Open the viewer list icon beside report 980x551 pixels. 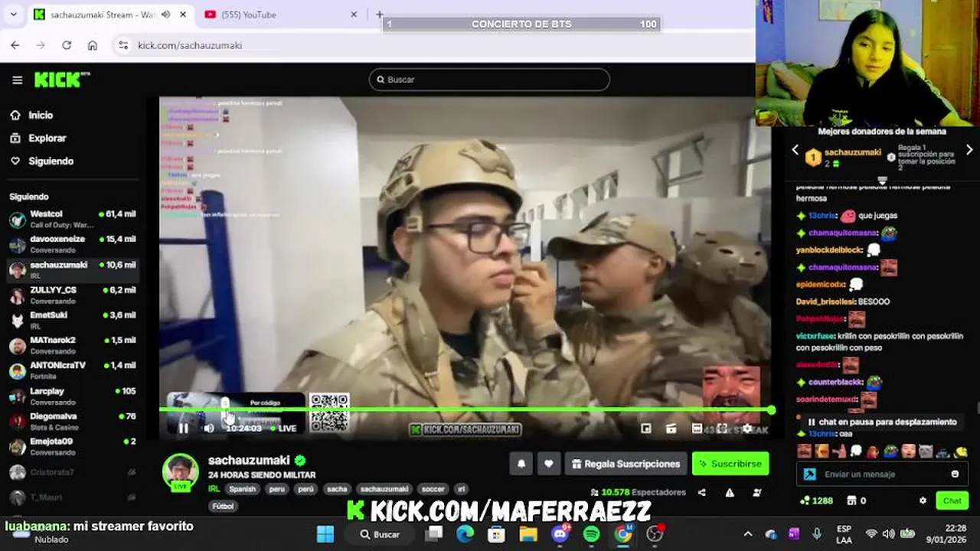click(x=757, y=493)
